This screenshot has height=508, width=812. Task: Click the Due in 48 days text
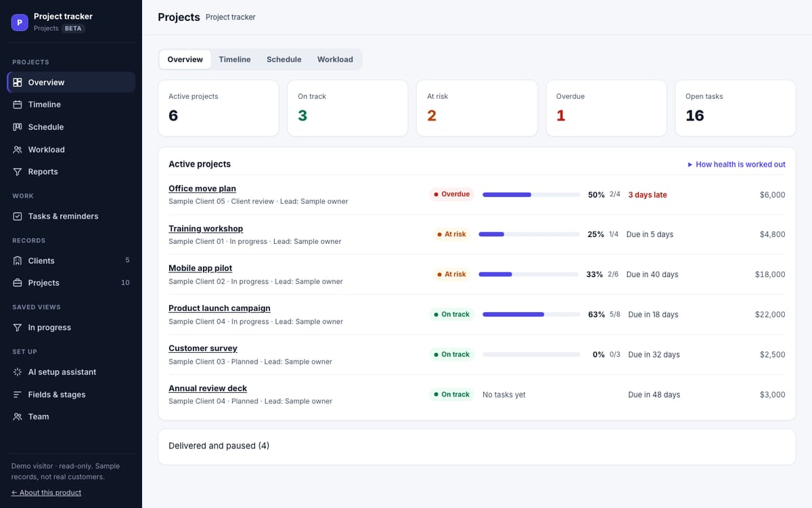pyautogui.click(x=654, y=395)
